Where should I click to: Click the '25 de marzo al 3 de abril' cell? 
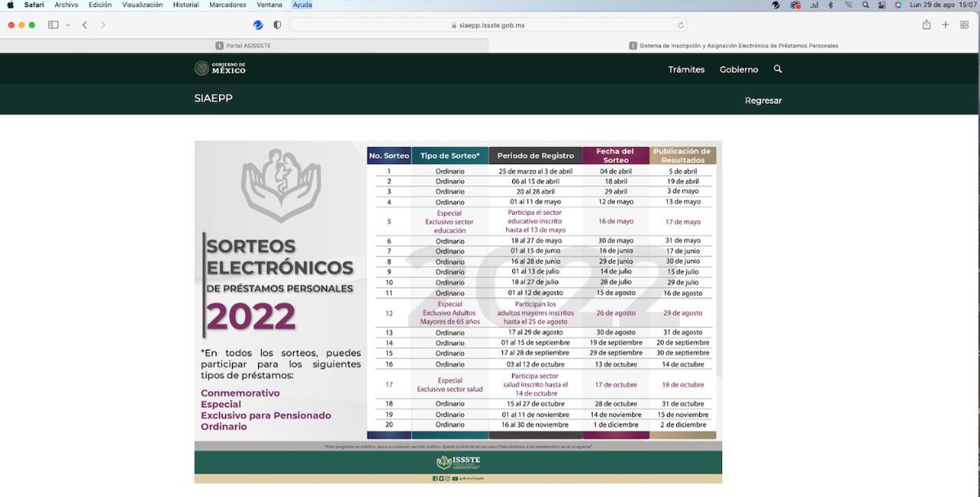click(536, 172)
